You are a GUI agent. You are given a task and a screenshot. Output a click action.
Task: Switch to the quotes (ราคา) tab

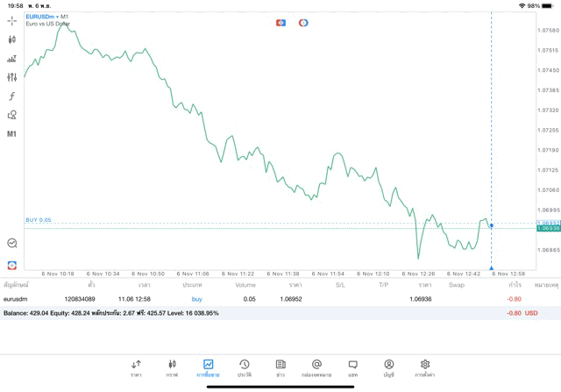tap(136, 368)
